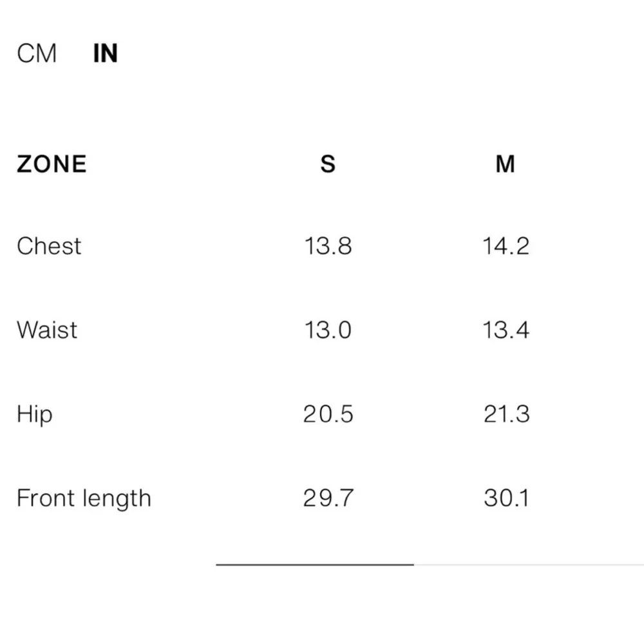Click the Chest row label

[x=49, y=246]
